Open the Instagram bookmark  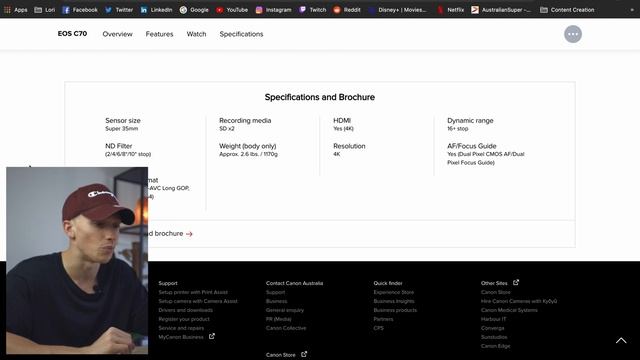pyautogui.click(x=273, y=10)
